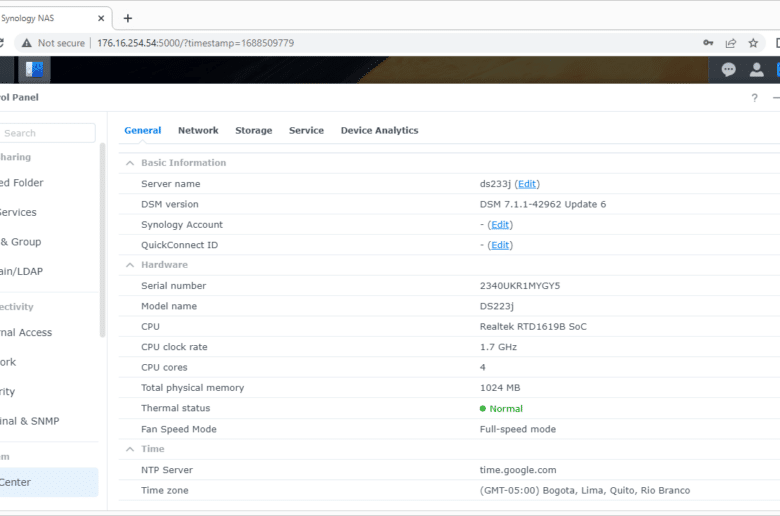Click the Server name label

pyautogui.click(x=171, y=184)
